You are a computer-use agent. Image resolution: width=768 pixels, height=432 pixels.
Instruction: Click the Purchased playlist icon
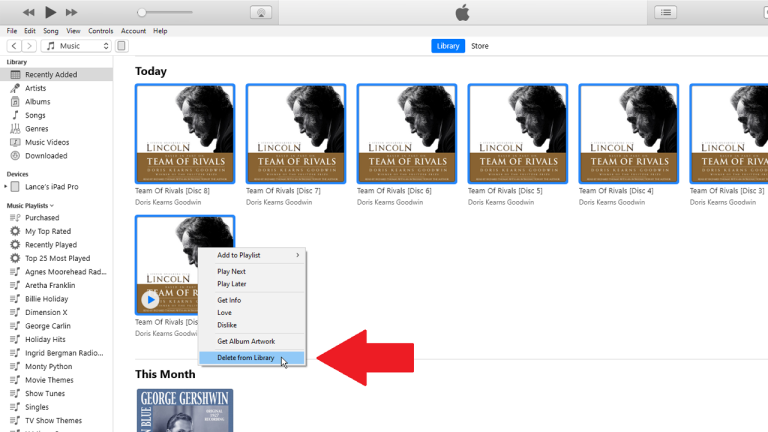pos(15,217)
